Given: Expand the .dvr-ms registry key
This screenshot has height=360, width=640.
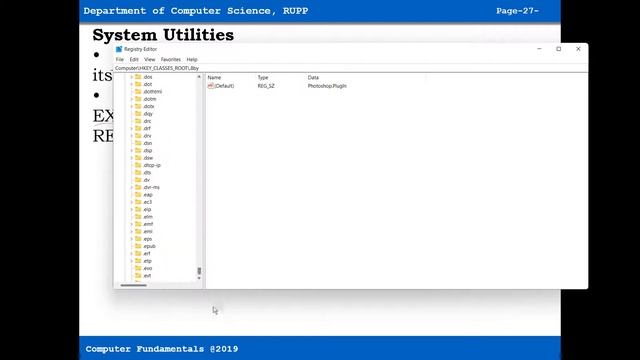Looking at the screenshot, I should [x=131, y=187].
